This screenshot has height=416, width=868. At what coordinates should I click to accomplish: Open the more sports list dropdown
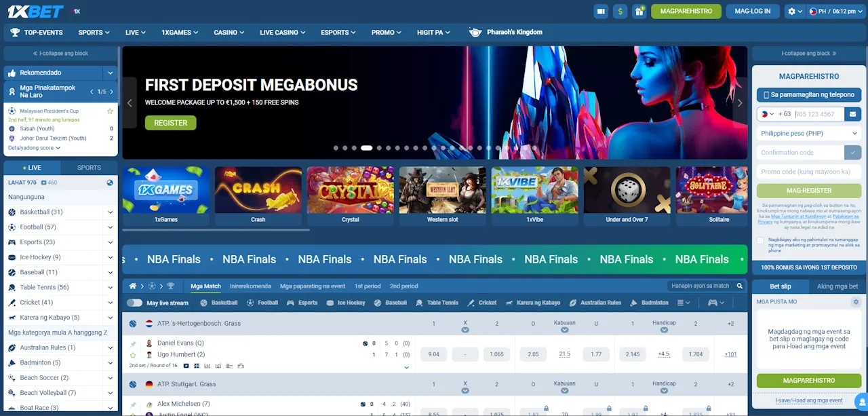tap(684, 303)
